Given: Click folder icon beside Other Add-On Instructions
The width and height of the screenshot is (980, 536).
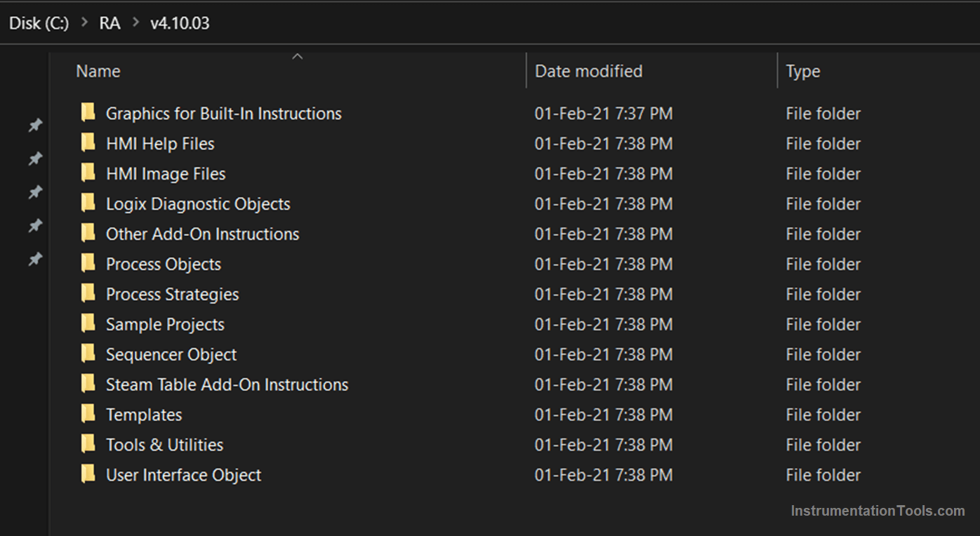Looking at the screenshot, I should click(x=88, y=234).
